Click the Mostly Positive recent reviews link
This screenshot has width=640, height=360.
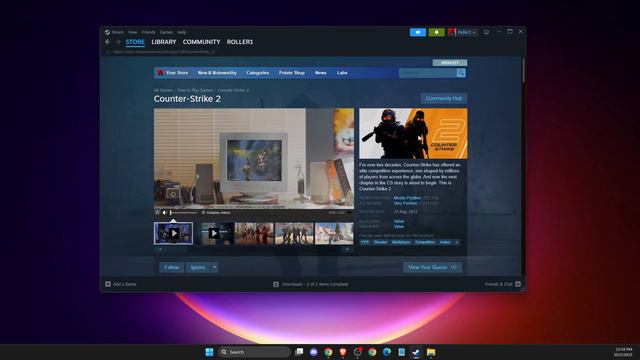point(407,198)
